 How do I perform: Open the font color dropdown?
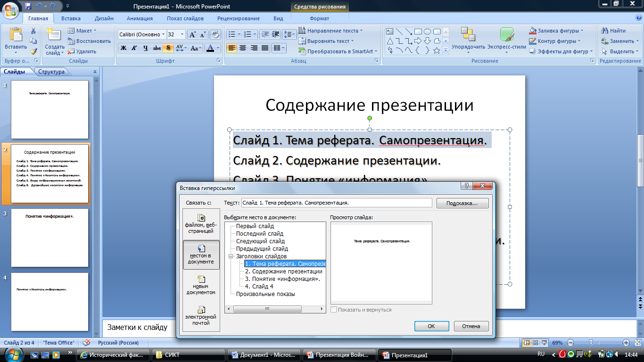pos(218,48)
